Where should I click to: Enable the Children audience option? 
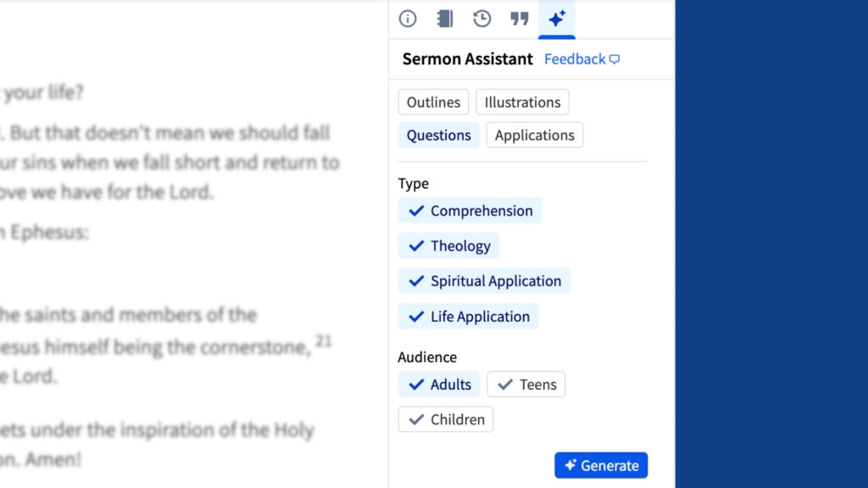tap(445, 419)
